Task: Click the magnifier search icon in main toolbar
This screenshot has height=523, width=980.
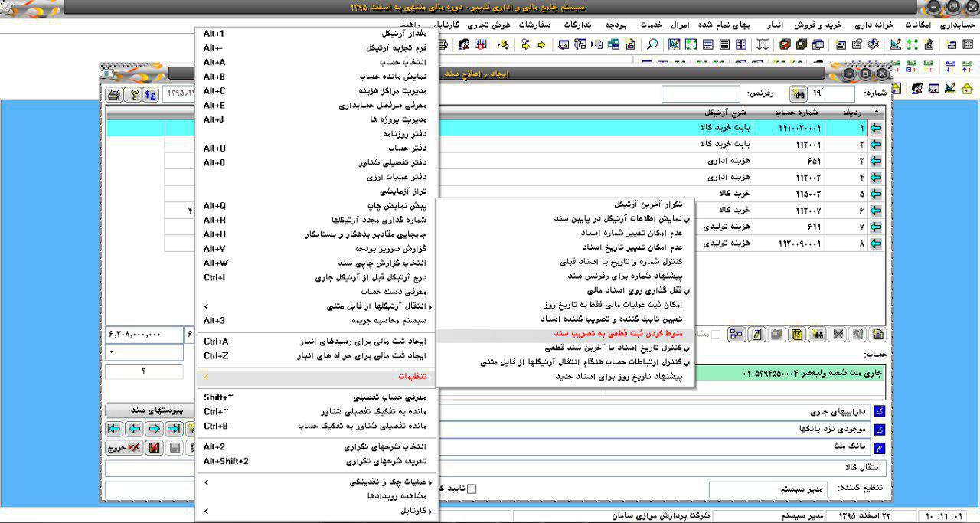Action: pos(652,44)
